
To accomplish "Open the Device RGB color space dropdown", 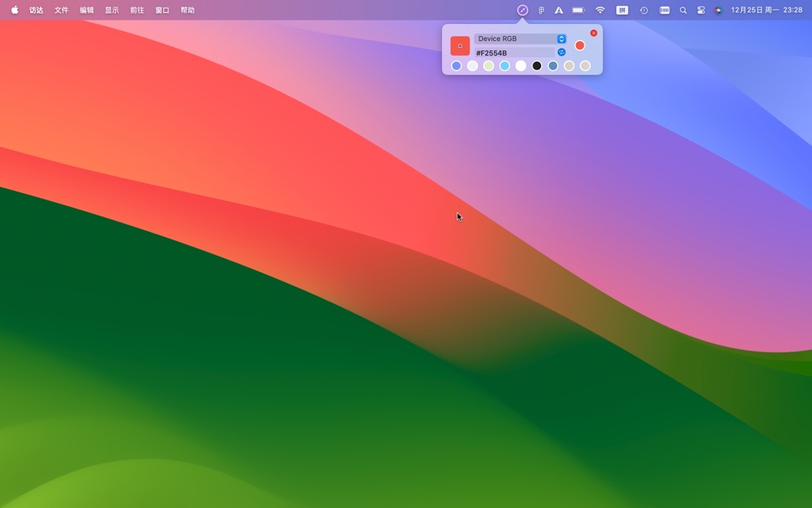I will click(520, 38).
